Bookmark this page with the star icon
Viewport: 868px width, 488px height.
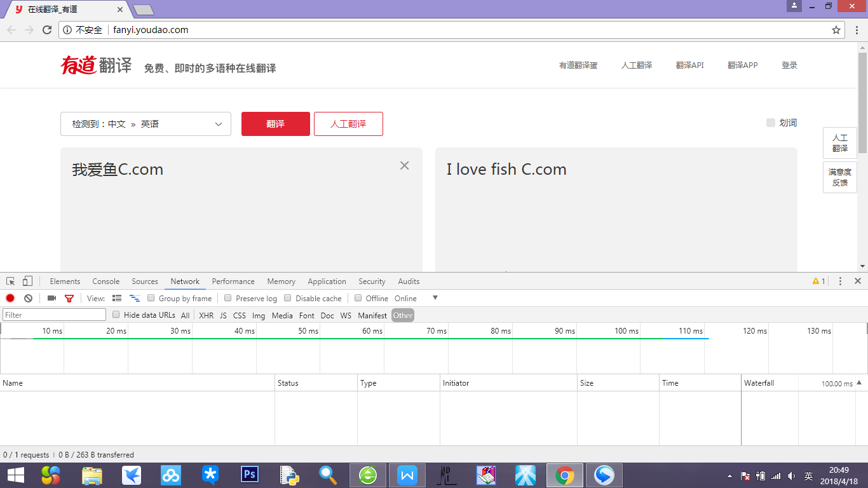click(836, 30)
